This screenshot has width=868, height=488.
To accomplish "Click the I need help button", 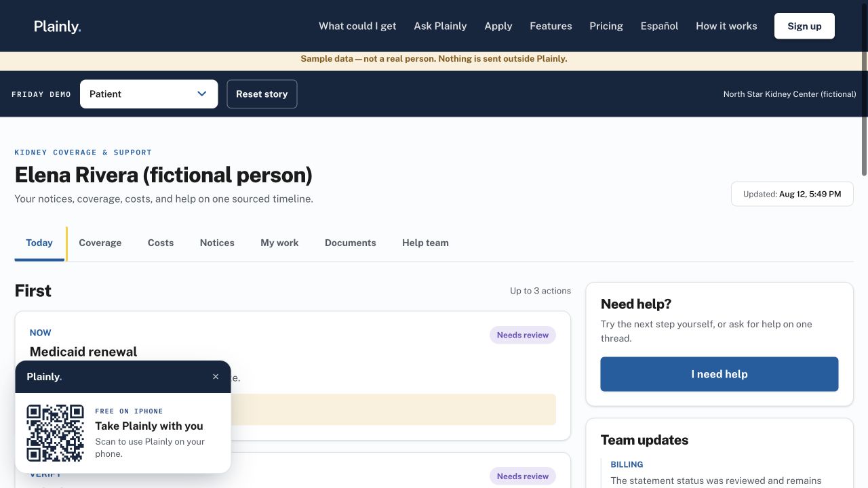I will pos(719,374).
